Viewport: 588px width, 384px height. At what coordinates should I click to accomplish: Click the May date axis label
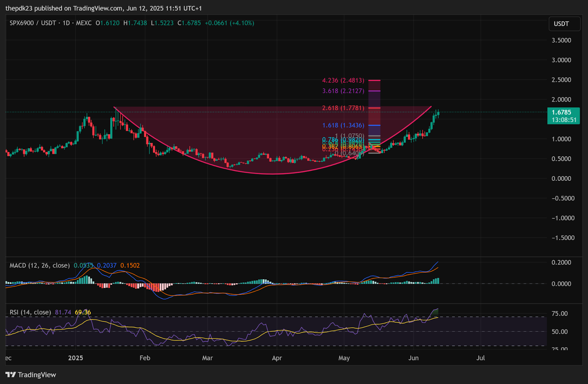pos(344,358)
